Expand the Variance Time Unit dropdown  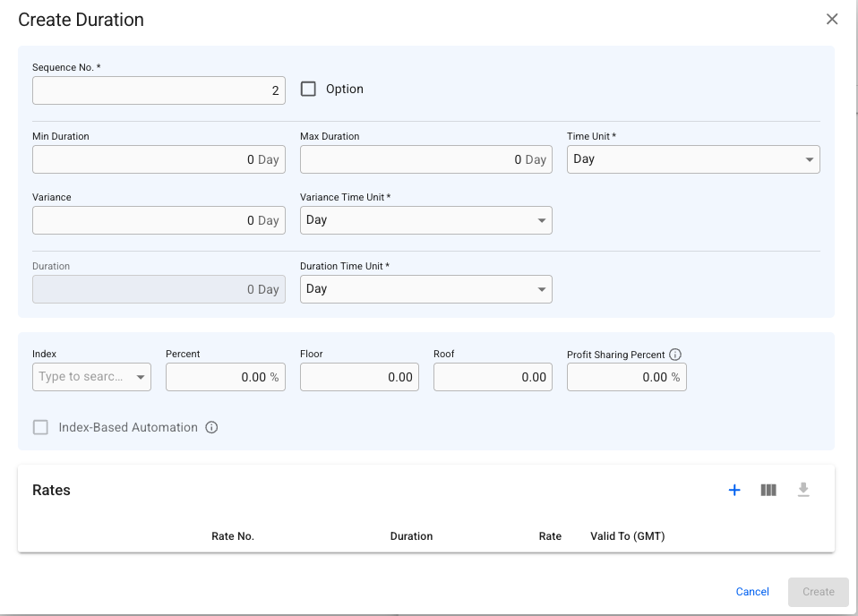[x=425, y=220]
